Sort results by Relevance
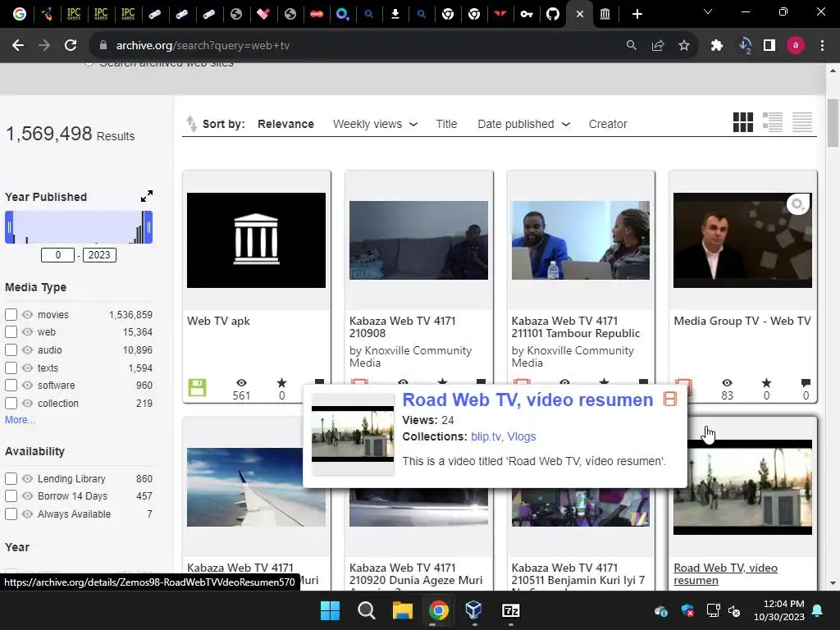 [x=285, y=124]
